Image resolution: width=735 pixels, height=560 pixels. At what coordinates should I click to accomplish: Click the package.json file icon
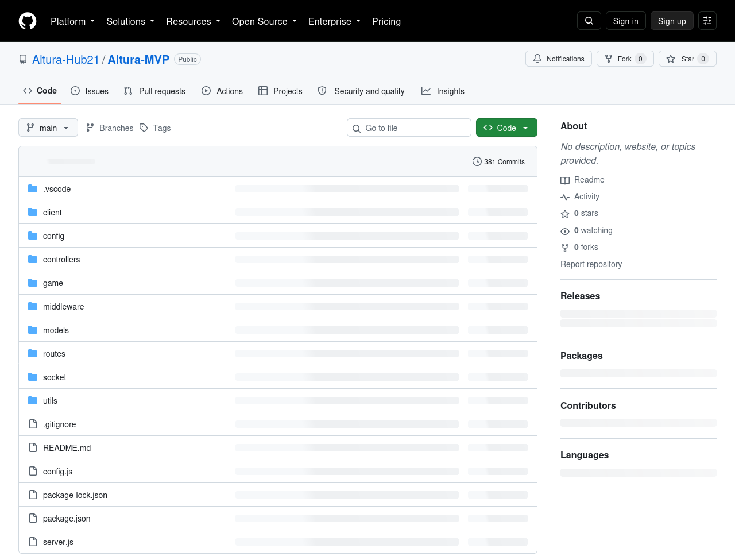33,518
